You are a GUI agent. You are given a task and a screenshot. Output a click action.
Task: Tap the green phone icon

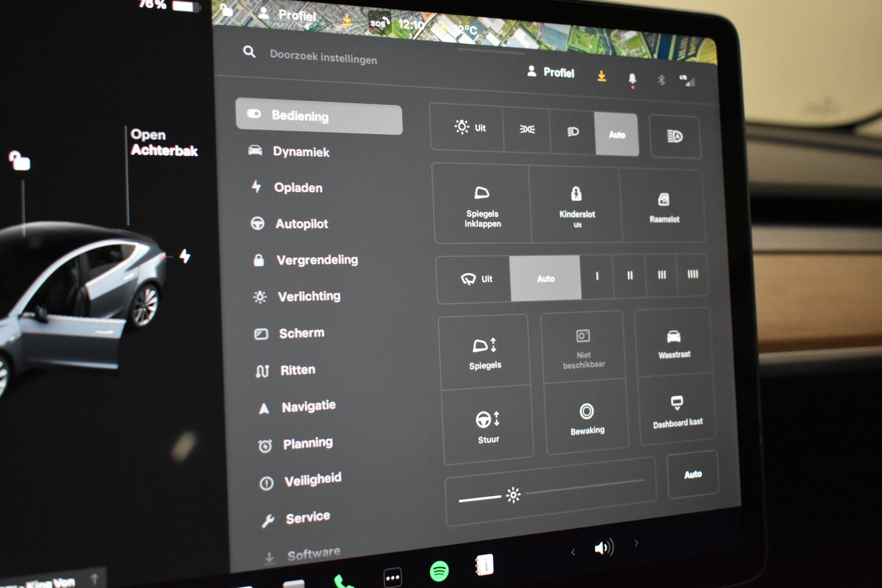pyautogui.click(x=342, y=581)
